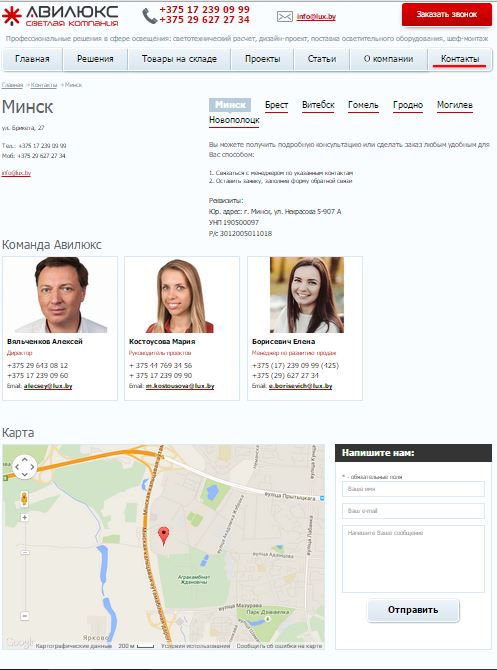Select the Street View pegman icon
The width and height of the screenshot is (497, 670).
(24, 499)
